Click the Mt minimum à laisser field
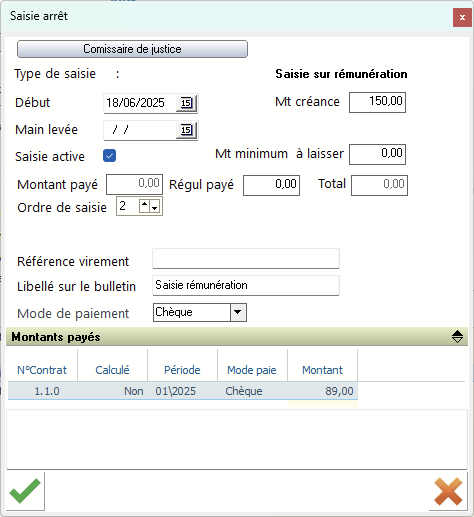 pyautogui.click(x=377, y=154)
